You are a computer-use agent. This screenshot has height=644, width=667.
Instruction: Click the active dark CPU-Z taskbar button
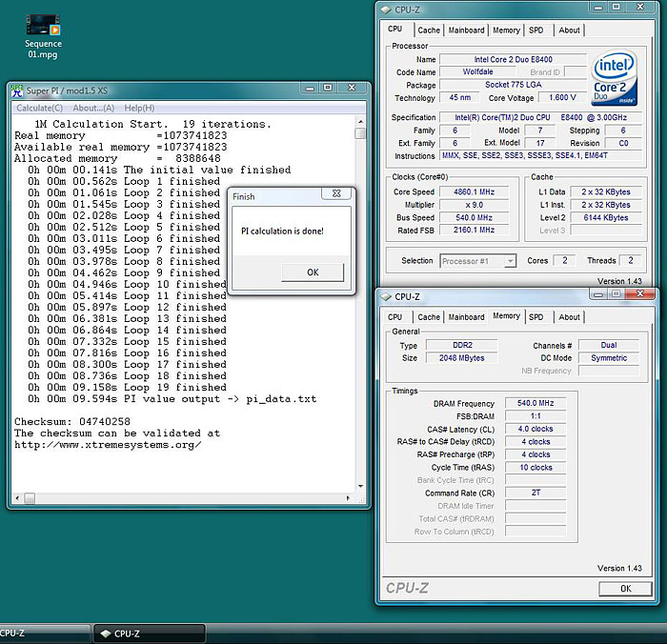[x=150, y=633]
